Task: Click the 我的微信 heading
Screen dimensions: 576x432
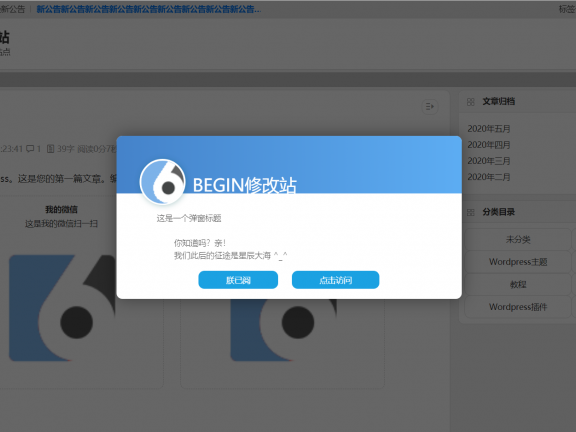Action: coord(61,209)
